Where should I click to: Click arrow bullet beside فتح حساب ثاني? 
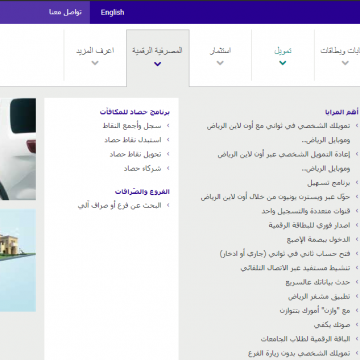[x=357, y=254]
